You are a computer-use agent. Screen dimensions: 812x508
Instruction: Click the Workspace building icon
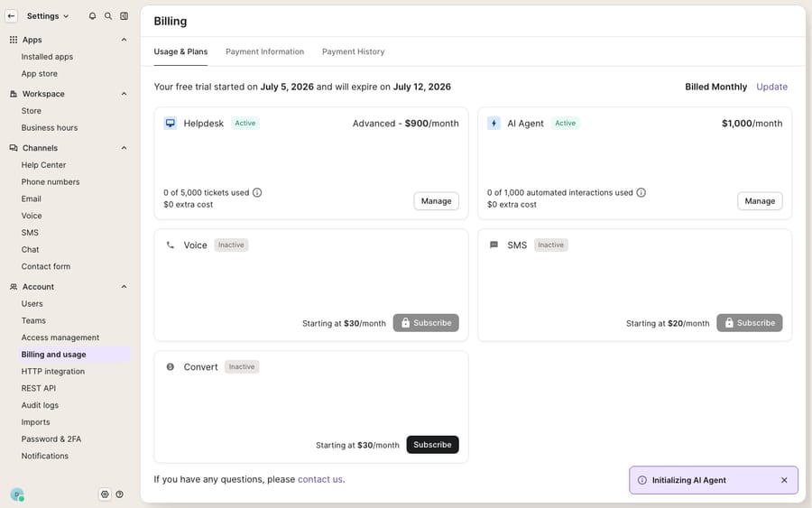pyautogui.click(x=14, y=94)
